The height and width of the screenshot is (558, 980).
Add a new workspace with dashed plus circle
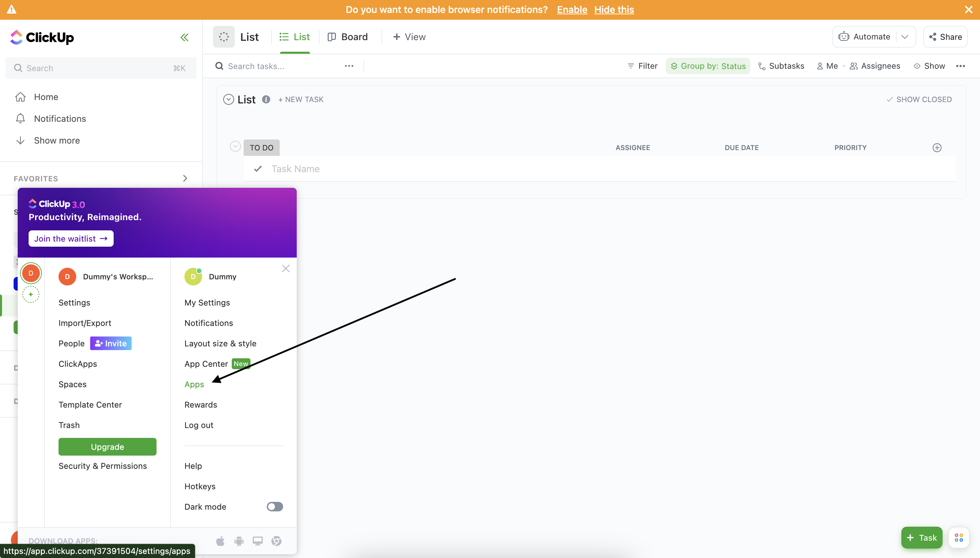pyautogui.click(x=31, y=294)
